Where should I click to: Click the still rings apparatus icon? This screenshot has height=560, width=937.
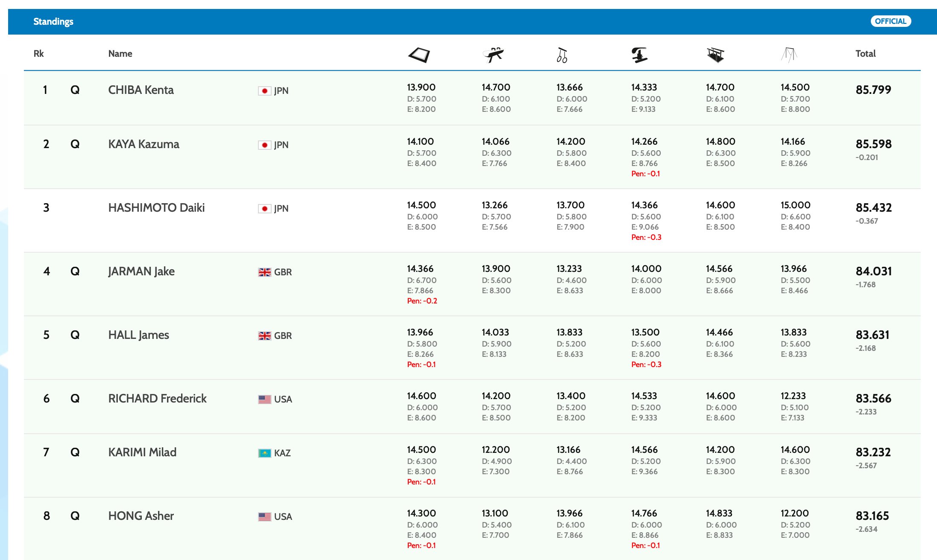click(562, 55)
